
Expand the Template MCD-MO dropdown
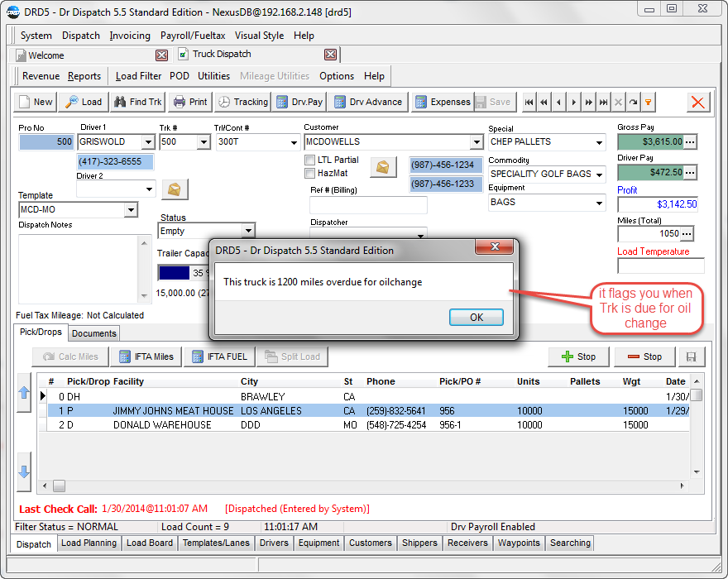131,210
